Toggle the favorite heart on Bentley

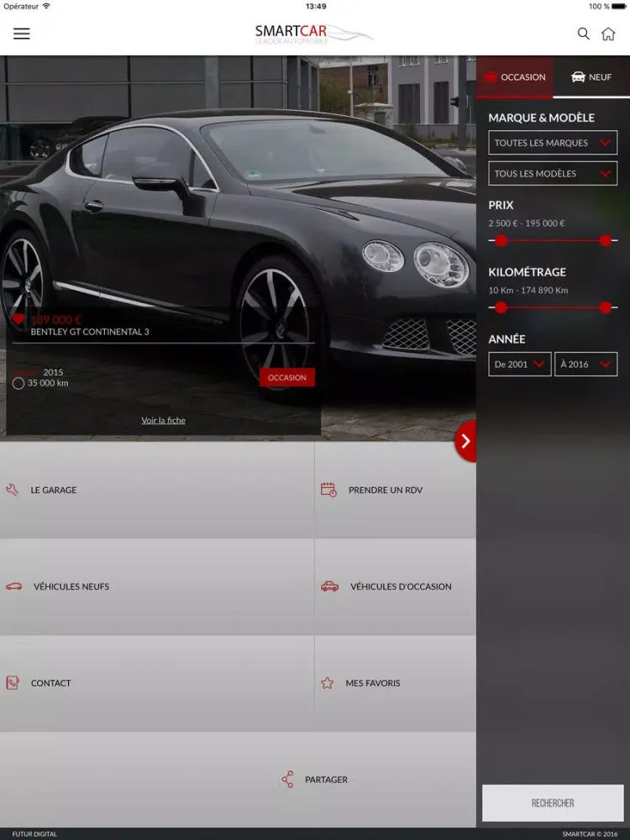tap(18, 318)
